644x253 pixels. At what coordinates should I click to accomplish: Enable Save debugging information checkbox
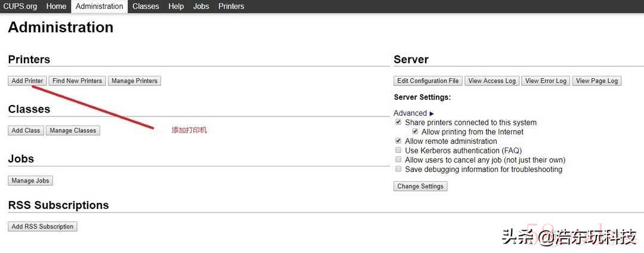click(398, 169)
